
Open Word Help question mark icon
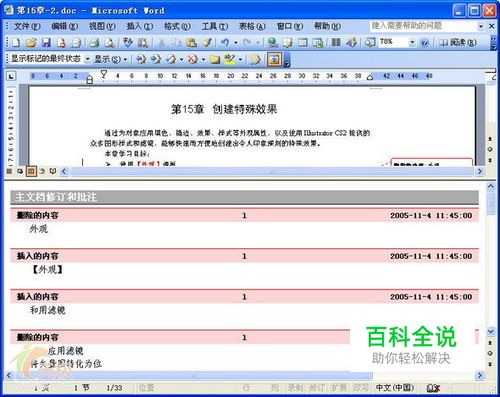coord(424,42)
